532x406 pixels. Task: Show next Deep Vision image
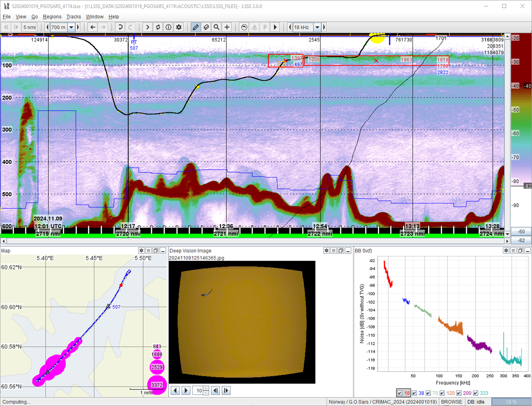[186, 390]
